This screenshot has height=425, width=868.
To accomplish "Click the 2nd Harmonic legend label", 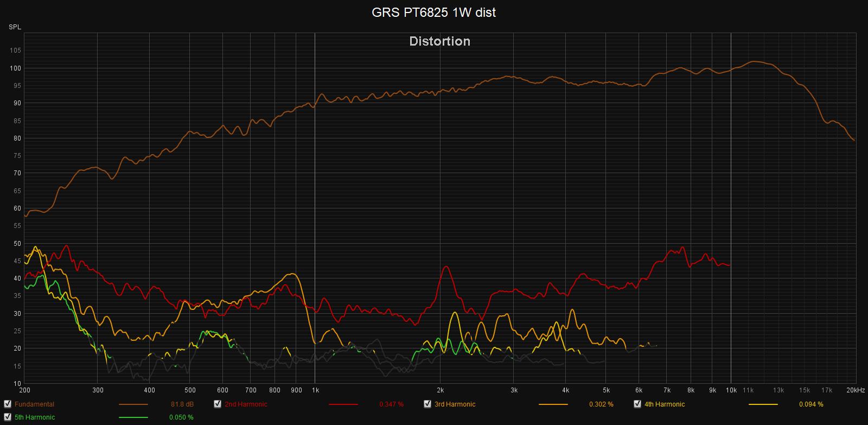I will (246, 404).
